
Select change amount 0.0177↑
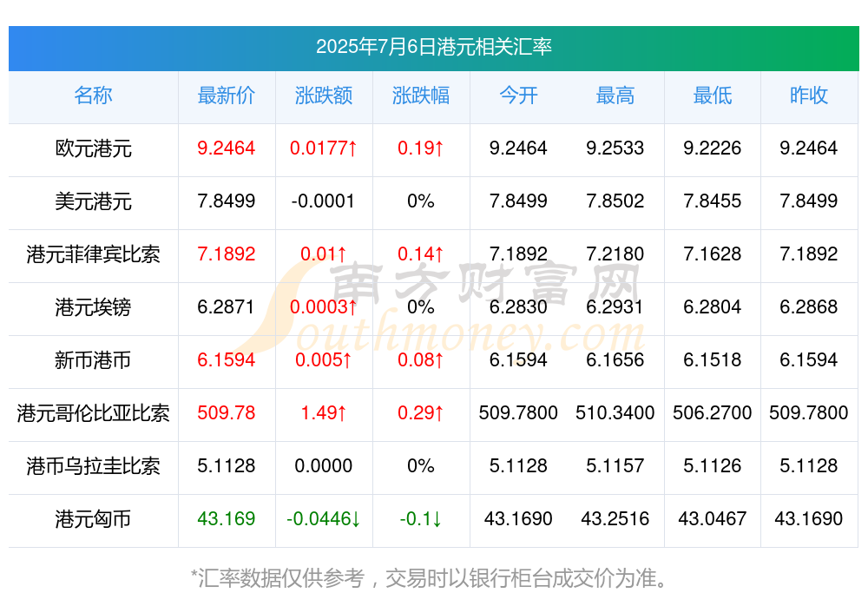(x=324, y=148)
